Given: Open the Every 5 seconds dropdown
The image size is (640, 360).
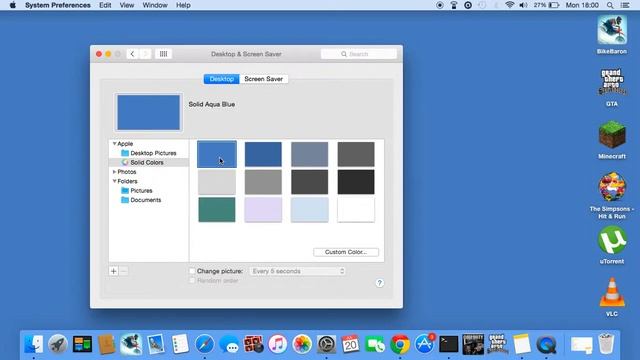Looking at the screenshot, I should pyautogui.click(x=298, y=271).
